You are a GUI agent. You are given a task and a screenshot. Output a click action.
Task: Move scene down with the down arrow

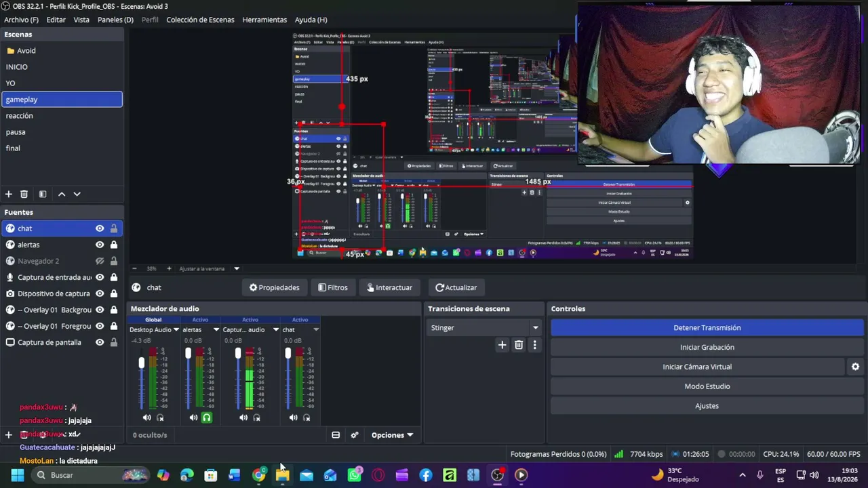click(x=77, y=194)
